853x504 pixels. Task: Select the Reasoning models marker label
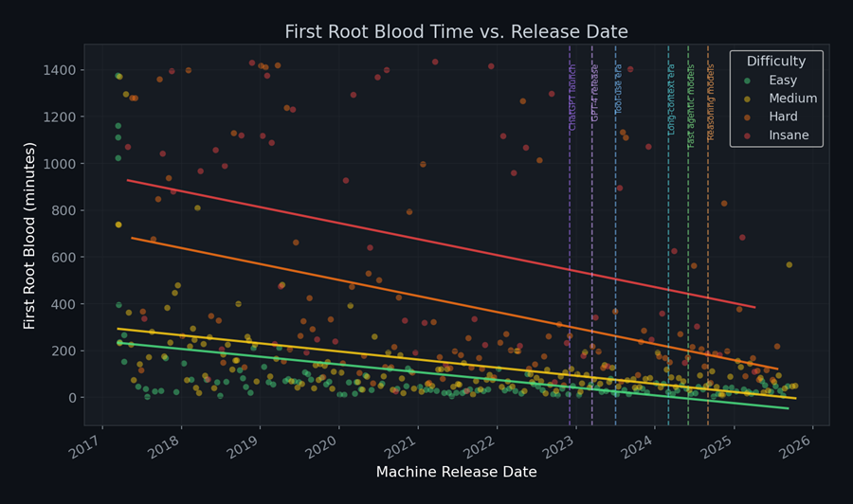coord(712,102)
